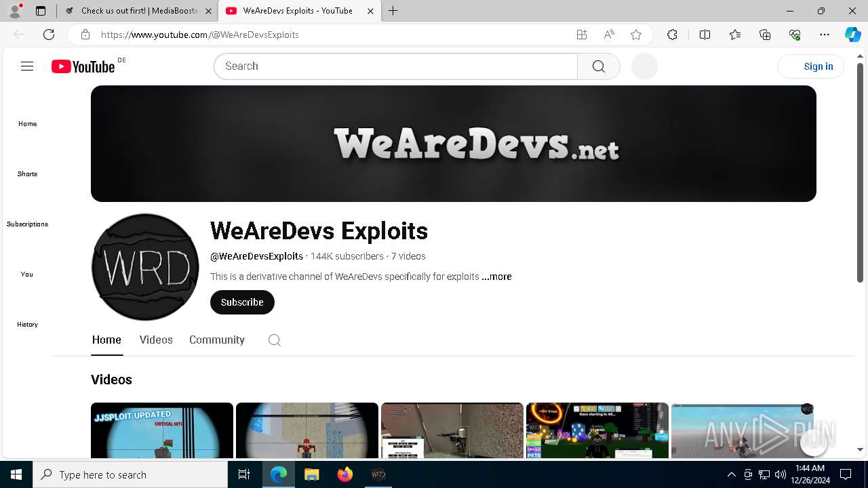Toggle split screen icon
Viewport: 868px width, 488px height.
pyautogui.click(x=705, y=35)
